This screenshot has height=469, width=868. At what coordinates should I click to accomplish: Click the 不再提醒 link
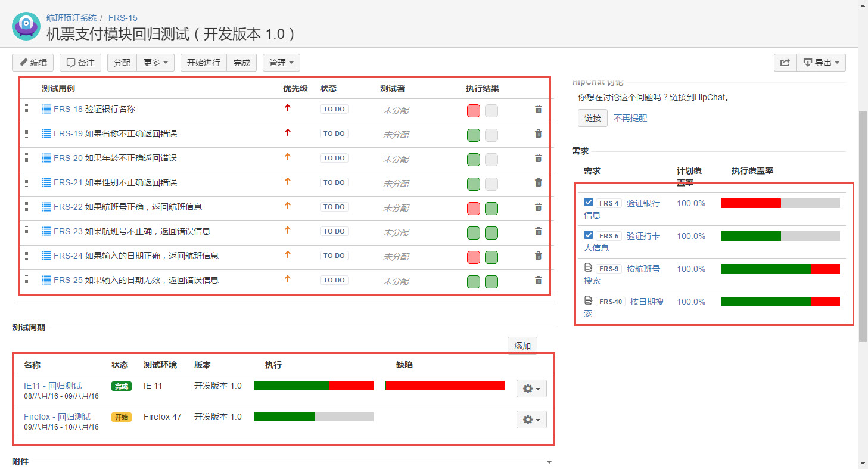630,118
